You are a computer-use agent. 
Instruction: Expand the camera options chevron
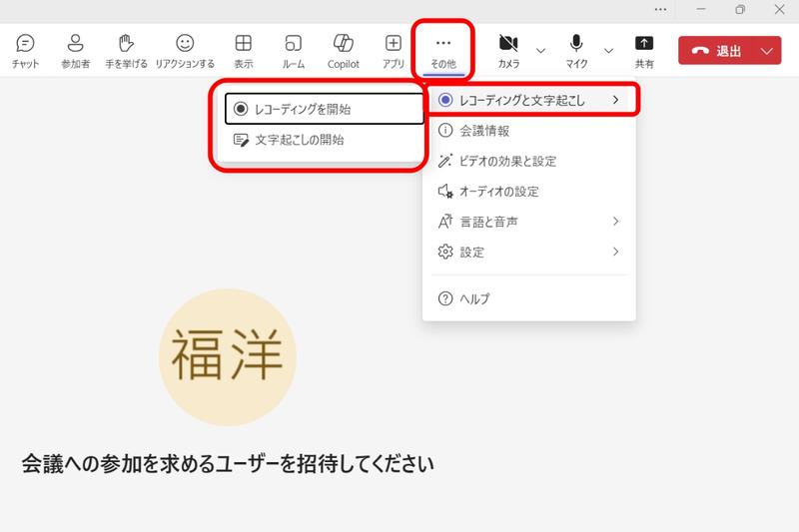pyautogui.click(x=540, y=50)
